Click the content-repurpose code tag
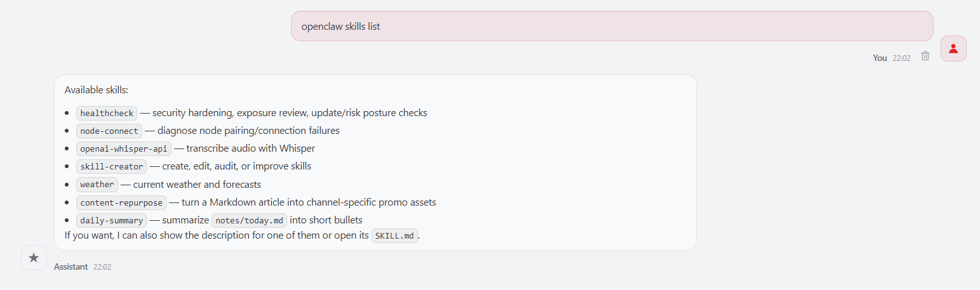This screenshot has width=980, height=290. click(x=121, y=202)
